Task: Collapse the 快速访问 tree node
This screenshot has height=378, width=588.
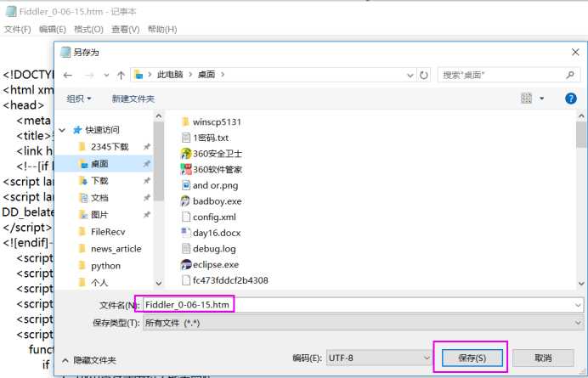Action: click(62, 130)
